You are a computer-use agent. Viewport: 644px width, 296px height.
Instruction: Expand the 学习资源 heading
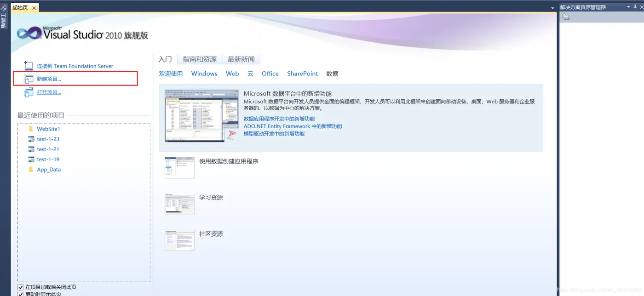pyautogui.click(x=211, y=197)
